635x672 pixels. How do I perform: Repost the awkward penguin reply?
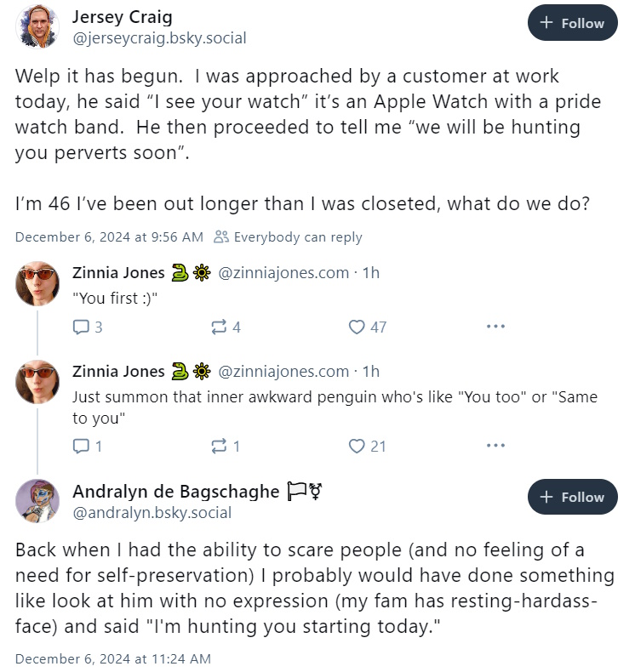[219, 446]
